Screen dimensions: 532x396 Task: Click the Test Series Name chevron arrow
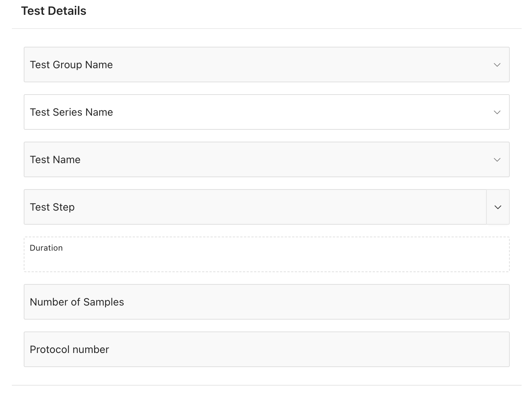[x=497, y=112]
